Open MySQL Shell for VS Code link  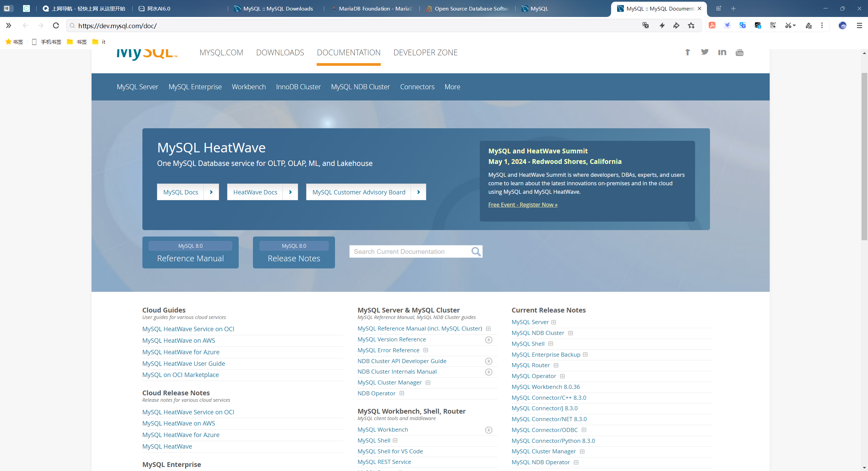[390, 451]
